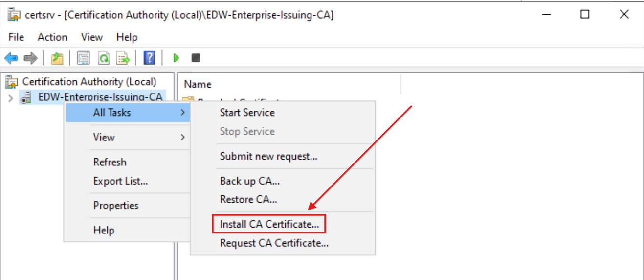
Task: Open Properties from the context menu
Action: point(127,206)
